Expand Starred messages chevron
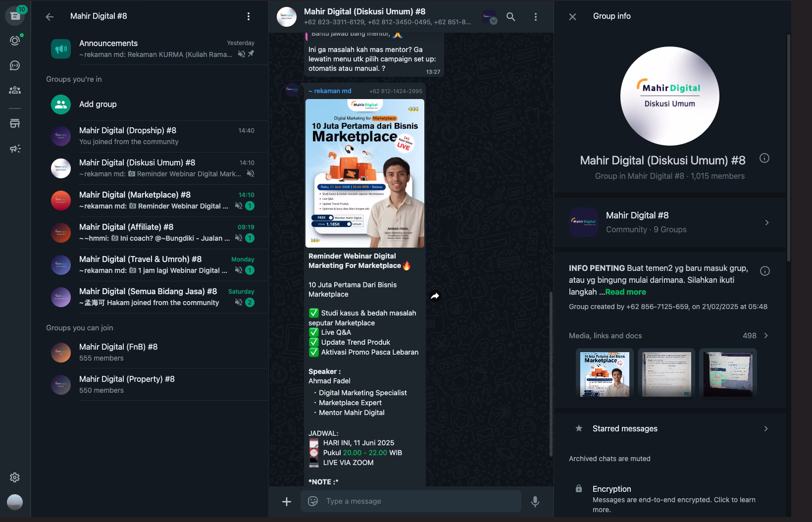This screenshot has width=812, height=522. tap(766, 429)
